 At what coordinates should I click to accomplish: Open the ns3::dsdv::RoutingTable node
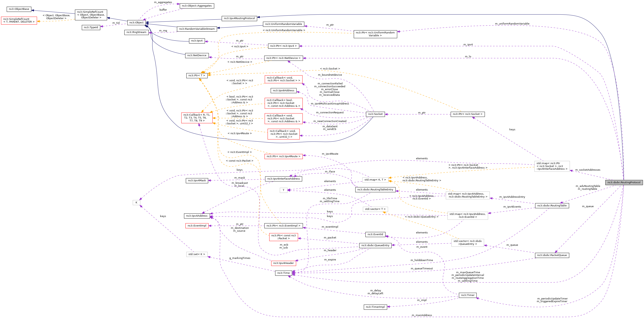[x=552, y=206]
